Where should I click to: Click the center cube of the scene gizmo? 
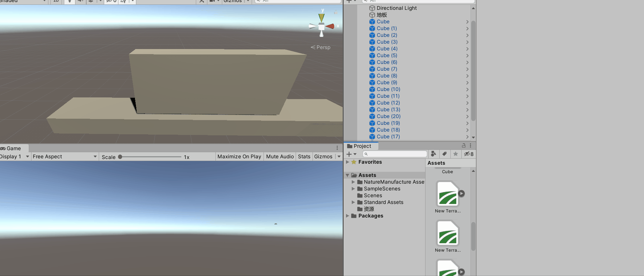click(321, 26)
